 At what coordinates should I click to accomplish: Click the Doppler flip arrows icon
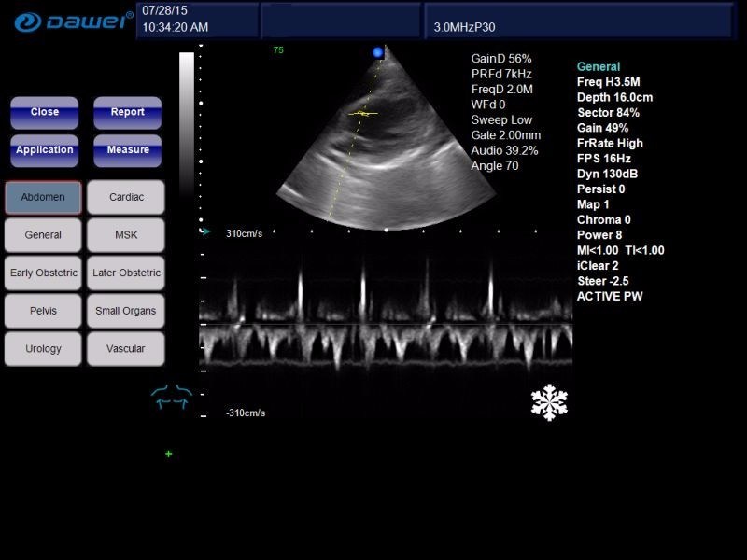172,397
